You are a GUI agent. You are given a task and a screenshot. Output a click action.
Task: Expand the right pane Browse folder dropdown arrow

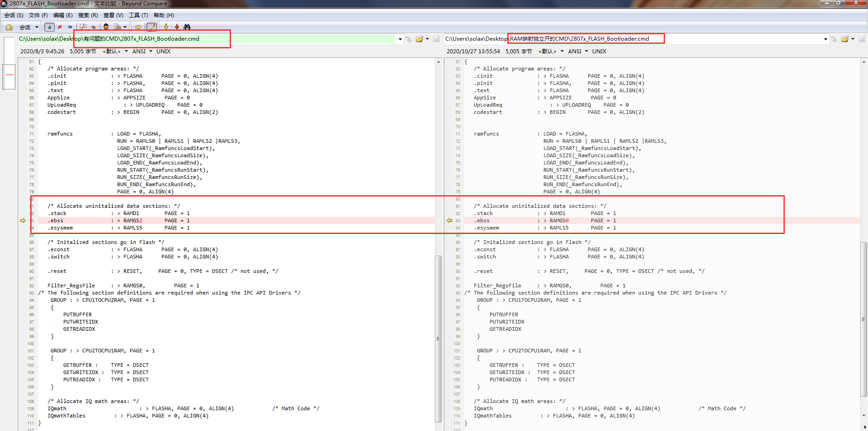(x=853, y=39)
